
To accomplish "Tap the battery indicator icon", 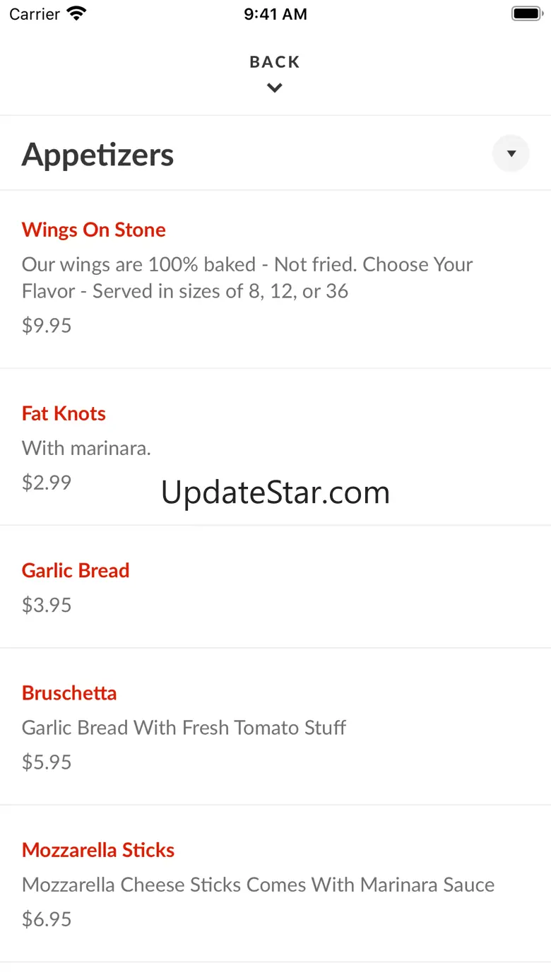I will [x=526, y=13].
